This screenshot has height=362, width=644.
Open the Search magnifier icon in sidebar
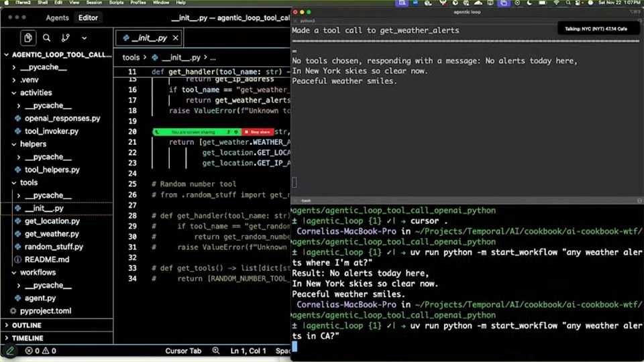[x=47, y=38]
